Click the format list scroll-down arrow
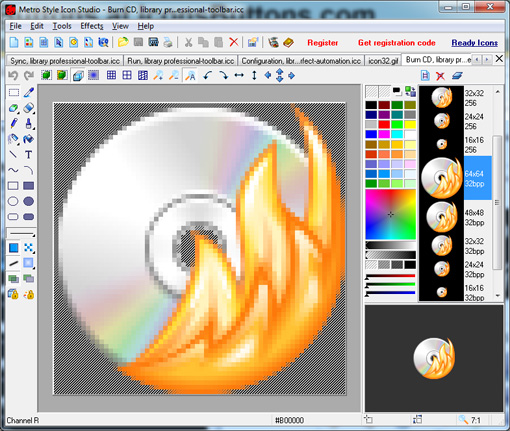510x431 pixels. point(498,296)
